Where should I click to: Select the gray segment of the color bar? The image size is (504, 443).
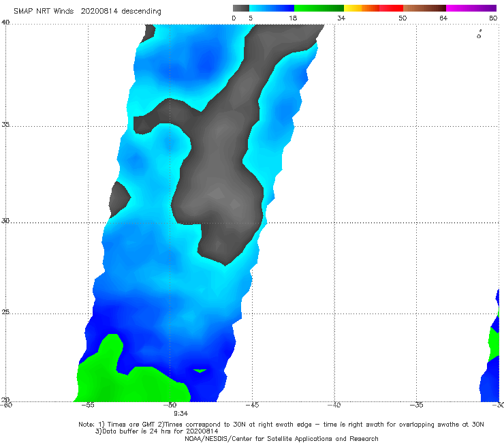click(240, 8)
